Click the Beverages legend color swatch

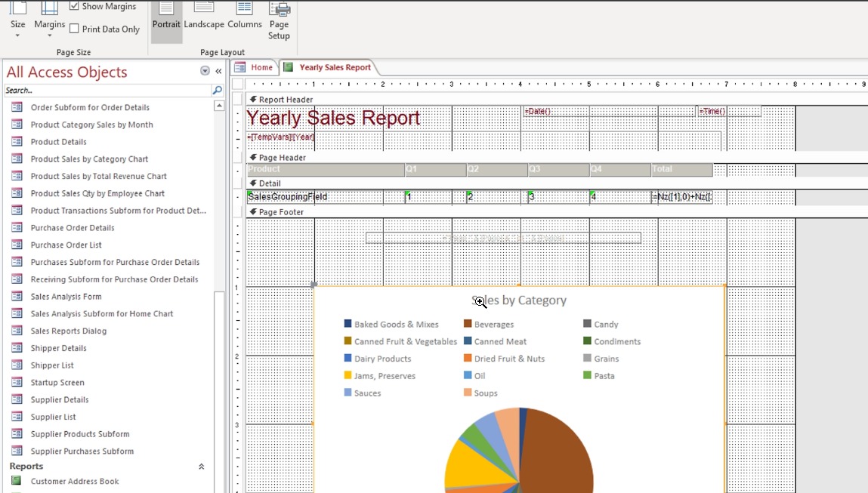[468, 325]
